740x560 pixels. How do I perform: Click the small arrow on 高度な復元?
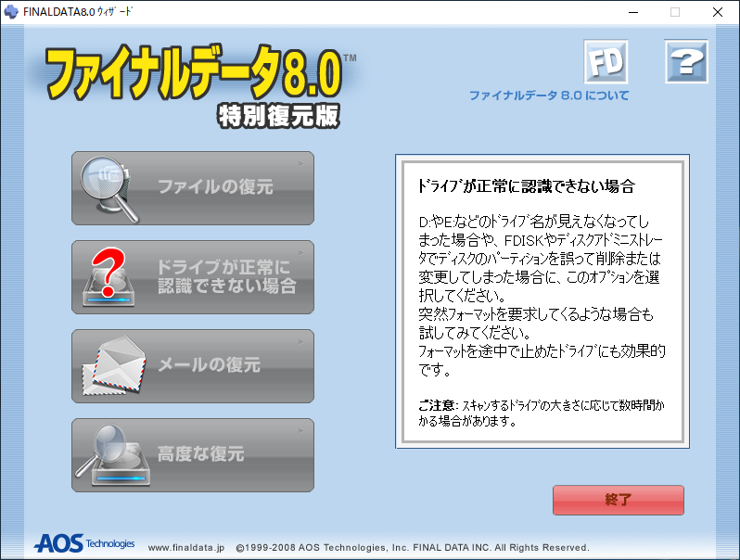tap(301, 431)
